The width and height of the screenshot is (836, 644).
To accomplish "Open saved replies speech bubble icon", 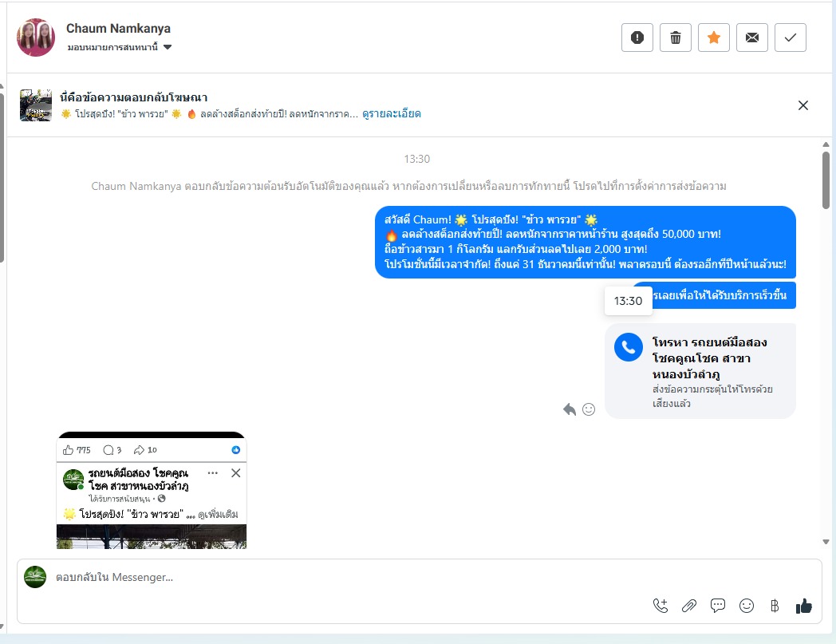I will pyautogui.click(x=718, y=606).
